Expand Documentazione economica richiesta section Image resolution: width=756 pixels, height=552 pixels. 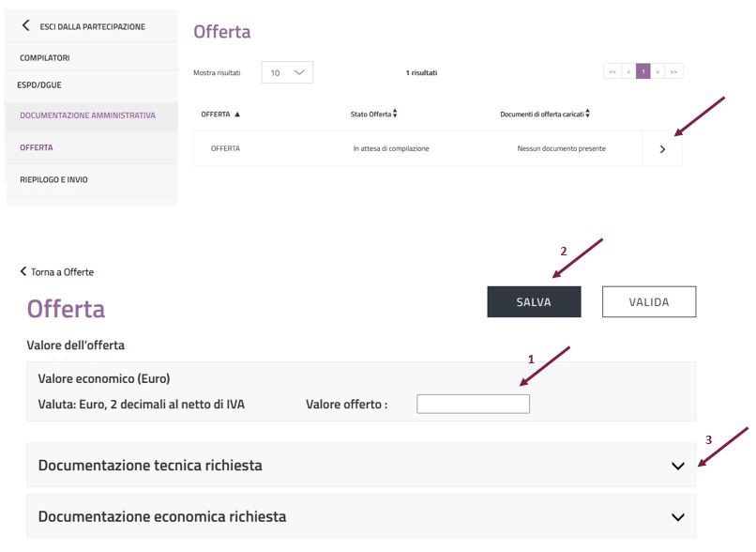tap(678, 516)
